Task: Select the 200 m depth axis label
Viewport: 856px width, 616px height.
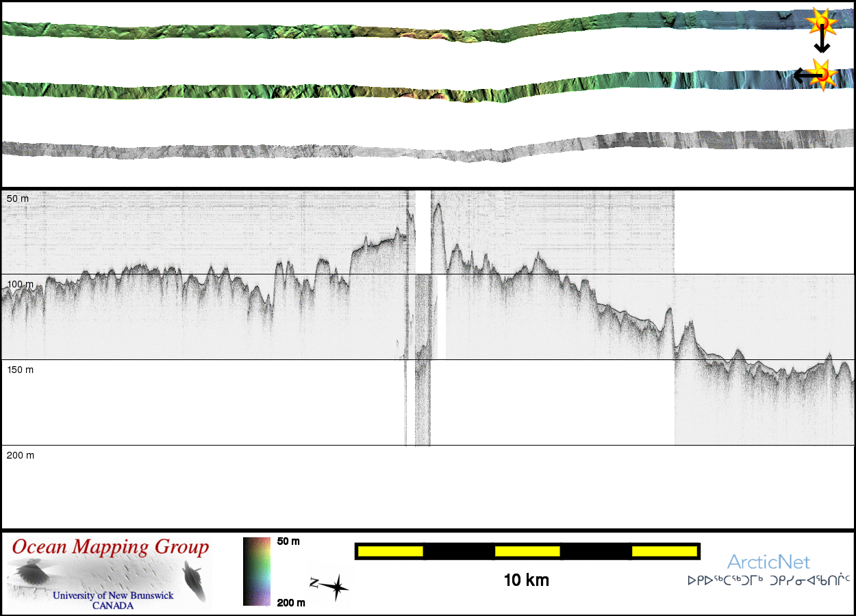Action: (x=21, y=455)
